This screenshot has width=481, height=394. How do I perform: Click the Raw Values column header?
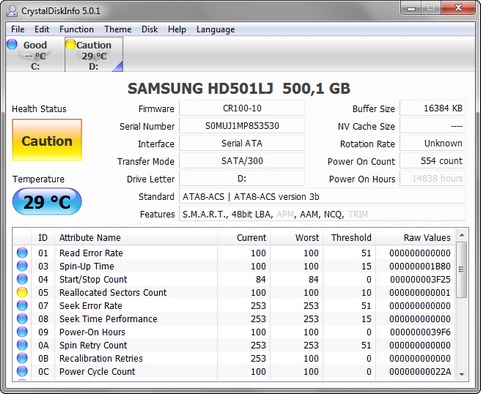pos(415,237)
